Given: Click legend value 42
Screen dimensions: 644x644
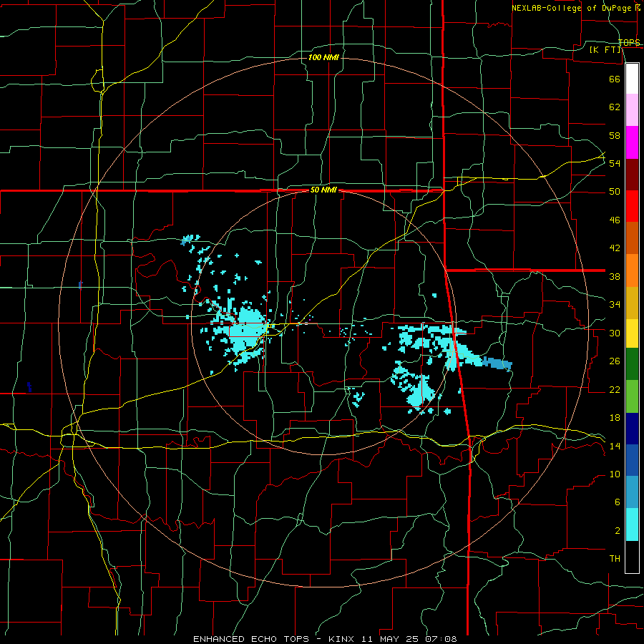Looking at the screenshot, I should coord(615,248).
